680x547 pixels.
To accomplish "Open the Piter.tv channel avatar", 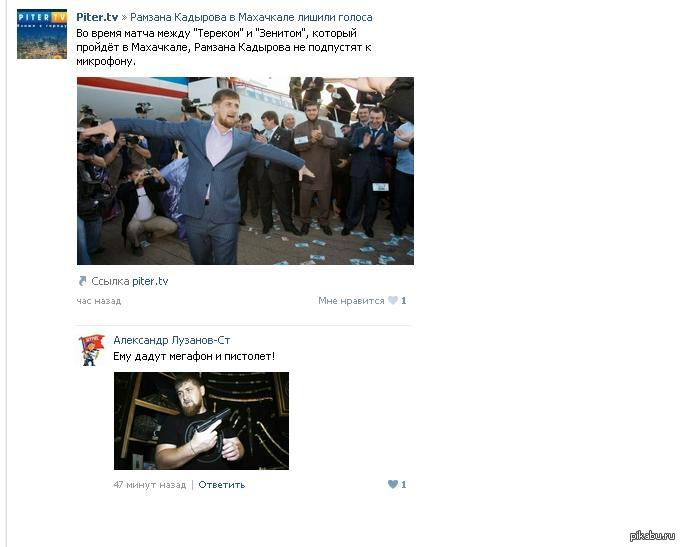I will (x=42, y=34).
